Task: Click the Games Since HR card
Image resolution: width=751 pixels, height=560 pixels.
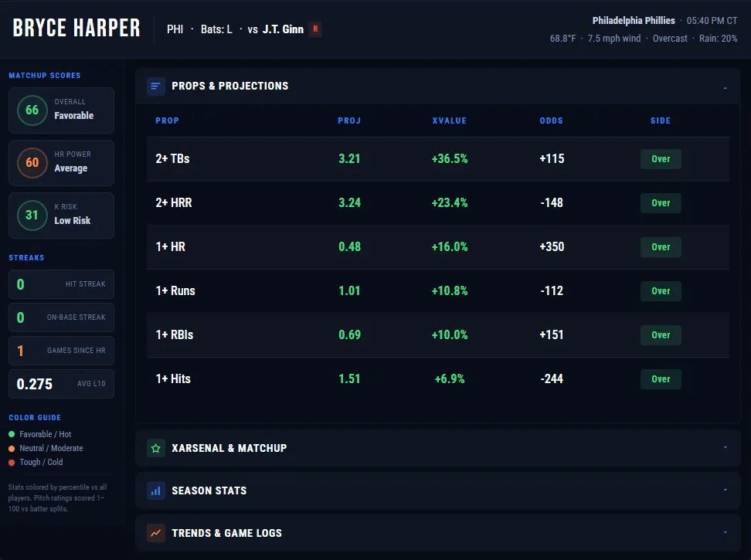Action: [61, 351]
